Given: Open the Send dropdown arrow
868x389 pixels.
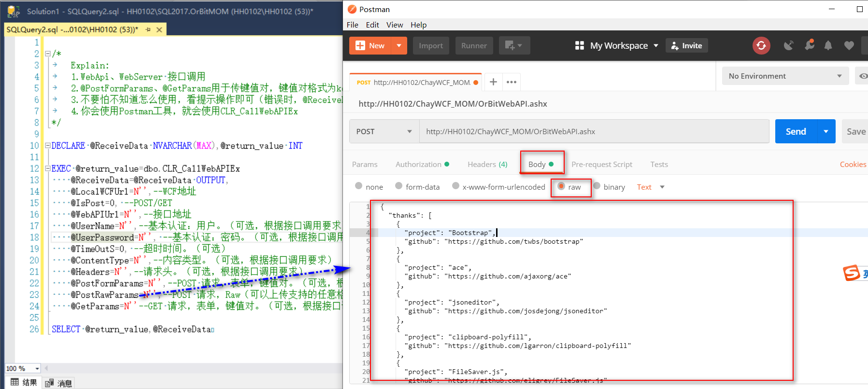Looking at the screenshot, I should click(826, 131).
